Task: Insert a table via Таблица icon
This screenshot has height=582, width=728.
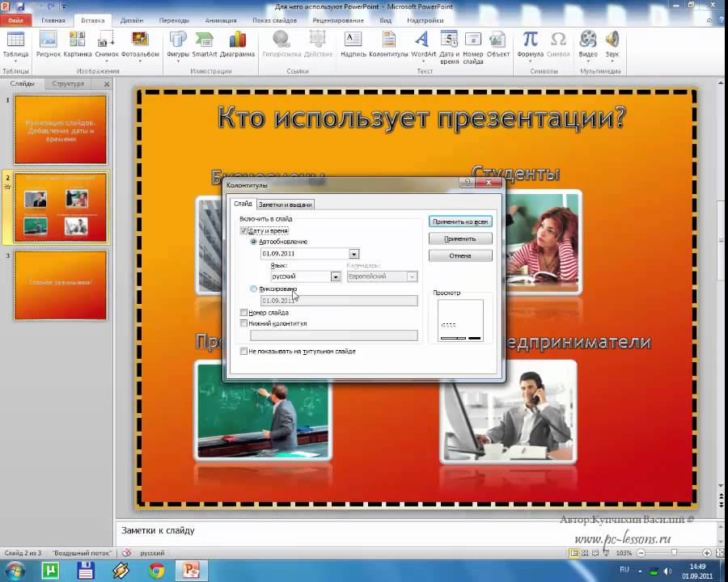Action: point(15,40)
